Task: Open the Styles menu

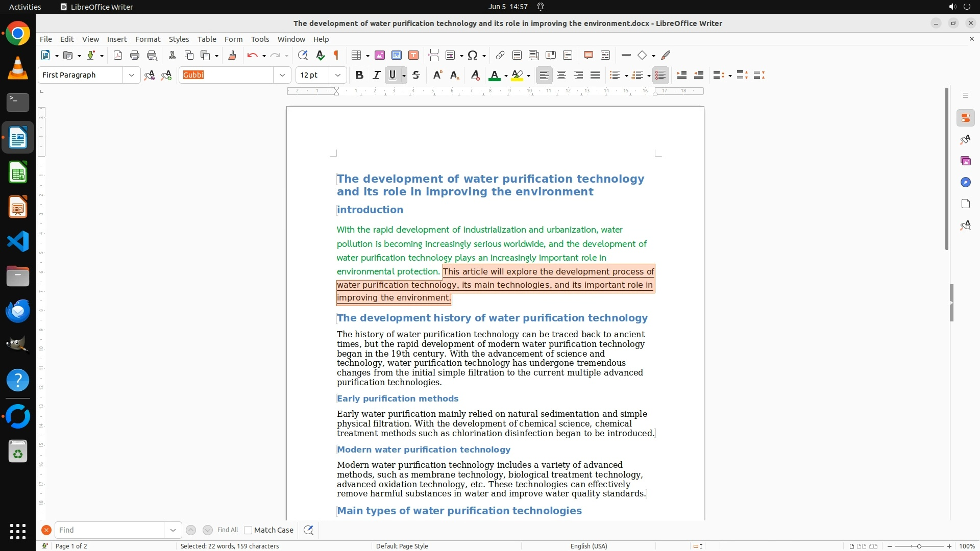Action: 179,39
